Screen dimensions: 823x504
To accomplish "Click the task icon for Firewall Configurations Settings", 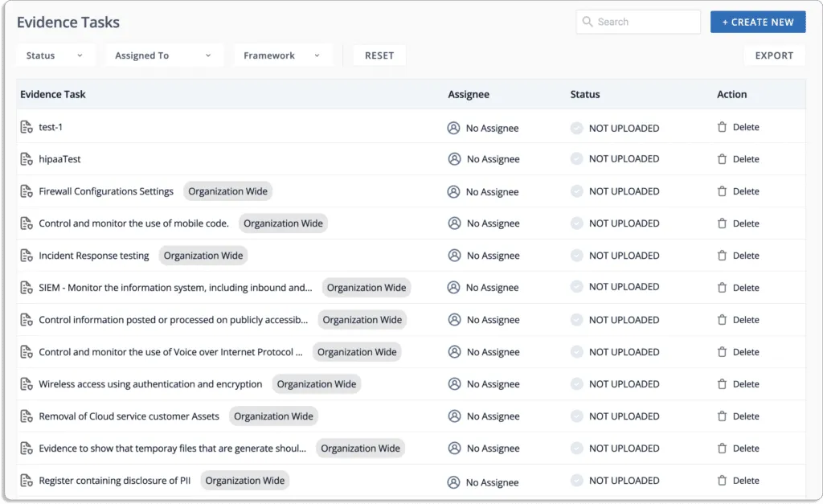I will [27, 191].
